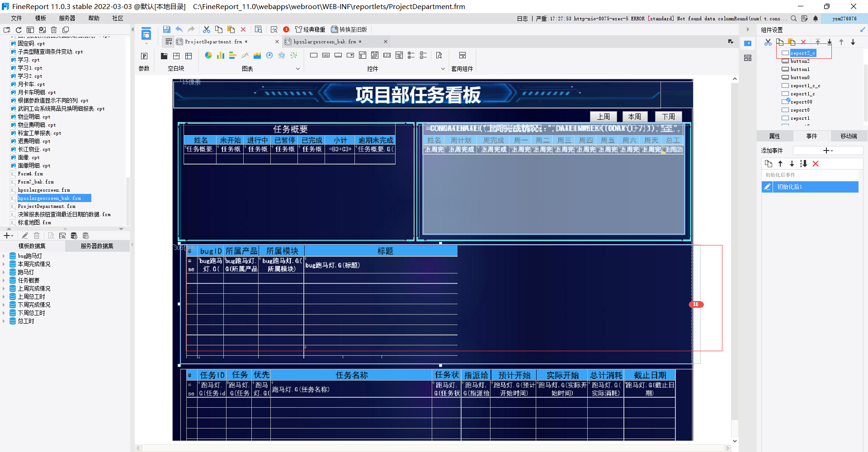
Task: Paste using the main toolbar clipboard icon
Action: (231, 29)
